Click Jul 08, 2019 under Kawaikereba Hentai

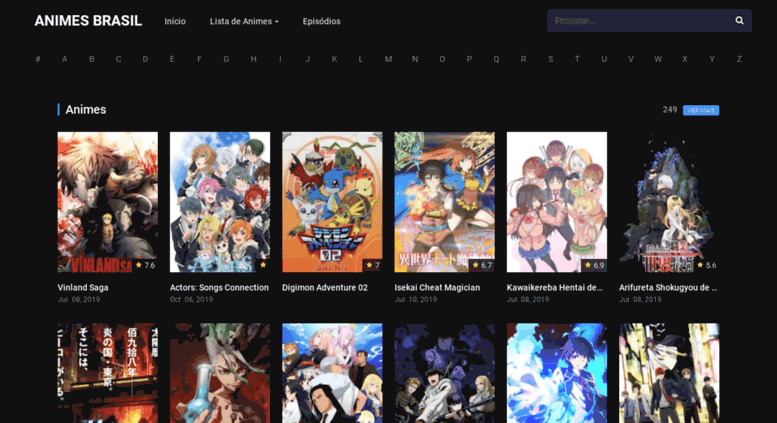(528, 300)
